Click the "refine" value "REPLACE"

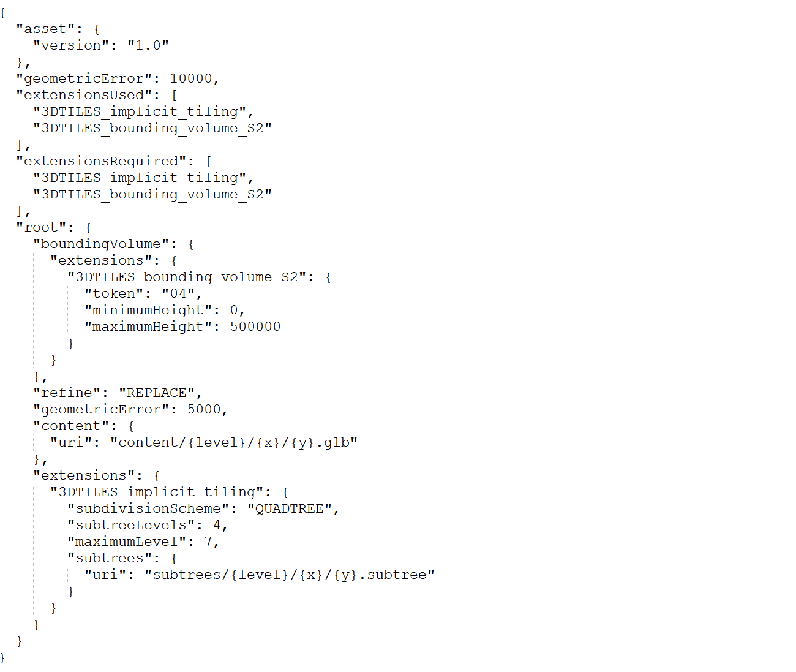tap(157, 393)
